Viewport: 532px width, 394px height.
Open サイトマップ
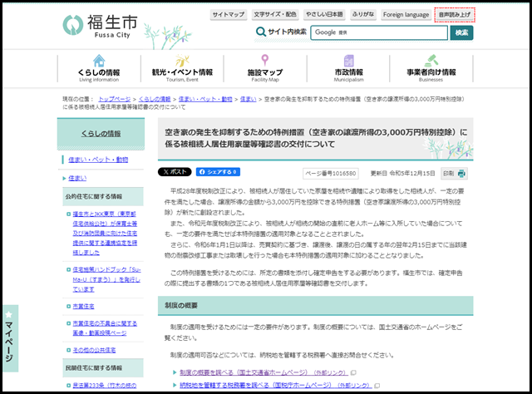click(x=229, y=15)
